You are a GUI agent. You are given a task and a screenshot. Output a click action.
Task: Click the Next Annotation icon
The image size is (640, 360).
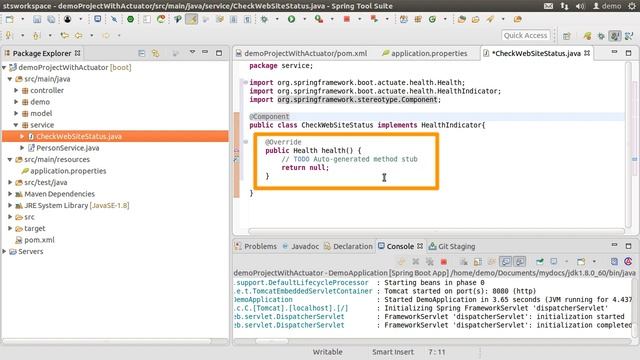click(9, 36)
